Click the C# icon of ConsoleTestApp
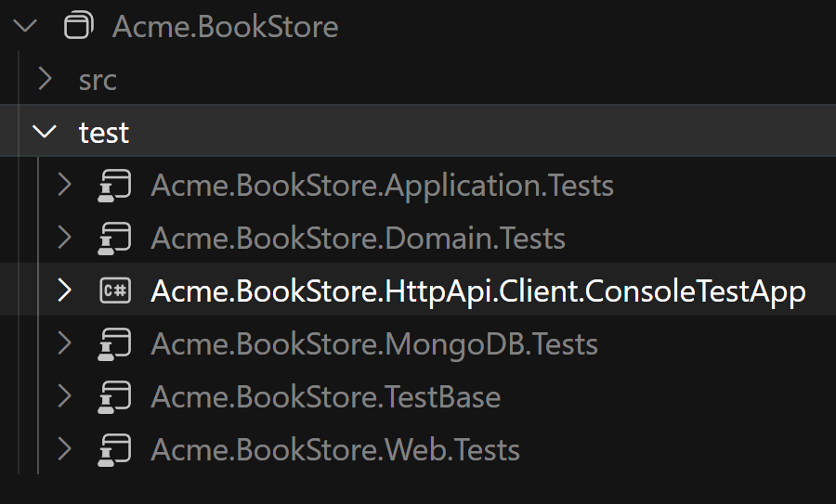This screenshot has height=504, width=836. [x=115, y=291]
